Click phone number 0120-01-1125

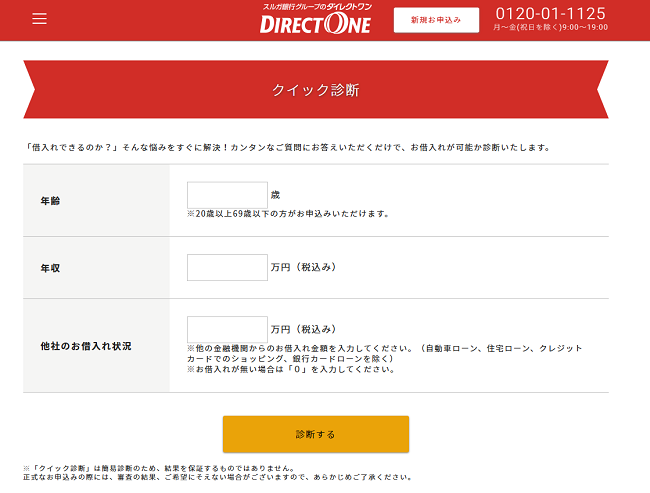pos(551,14)
